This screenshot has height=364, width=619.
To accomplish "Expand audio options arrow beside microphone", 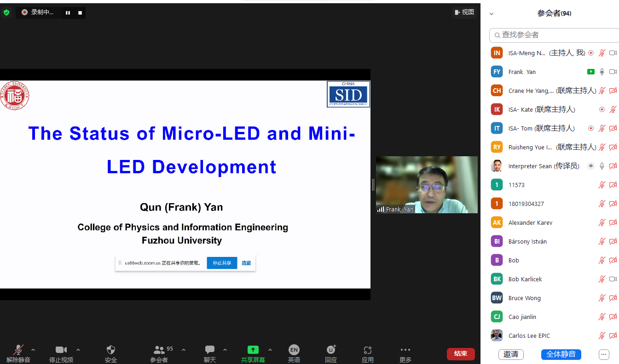I will pyautogui.click(x=33, y=350).
